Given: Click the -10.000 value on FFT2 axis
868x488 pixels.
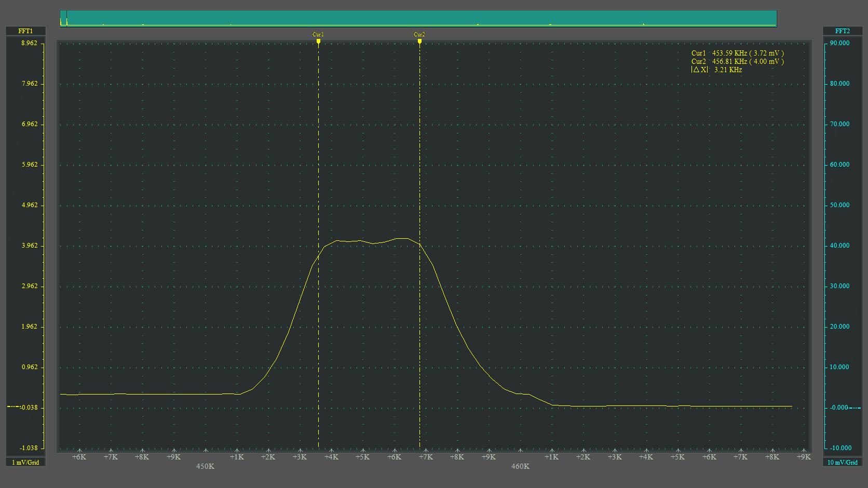Looking at the screenshot, I should coord(840,448).
